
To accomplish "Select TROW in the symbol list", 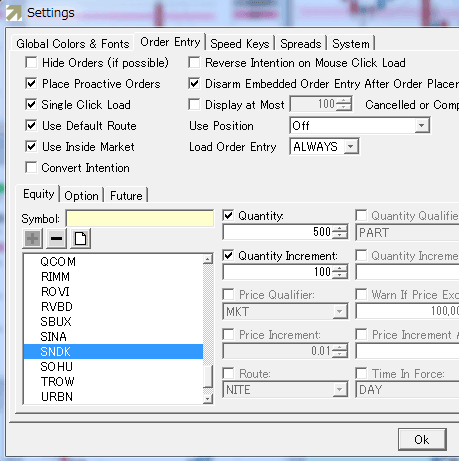I will [113, 381].
